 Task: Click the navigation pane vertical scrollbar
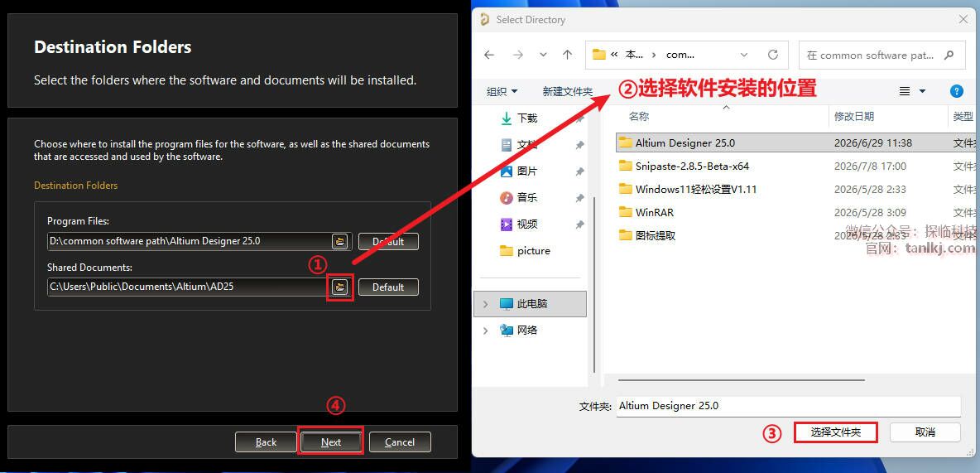coord(594,285)
